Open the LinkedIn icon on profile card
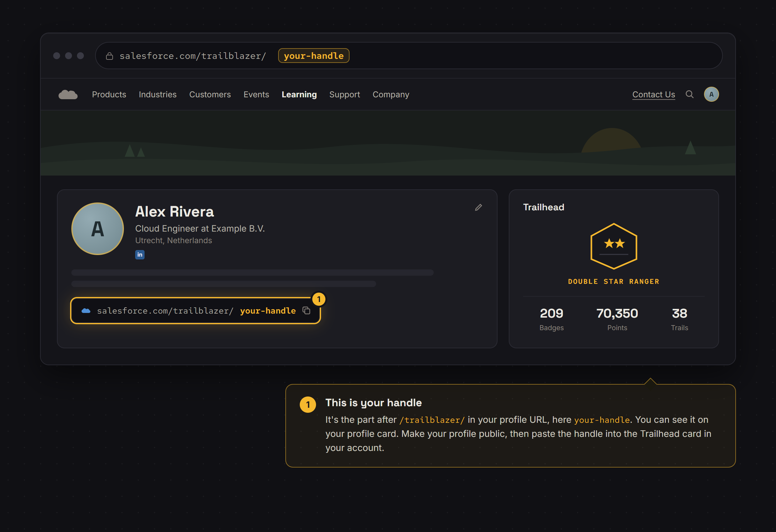This screenshot has height=532, width=776. (140, 254)
